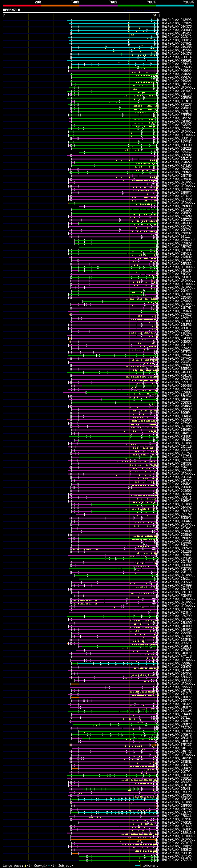Select label UniRef100_Q2TCK9
The width and height of the screenshot is (197, 868).
pos(177,200)
